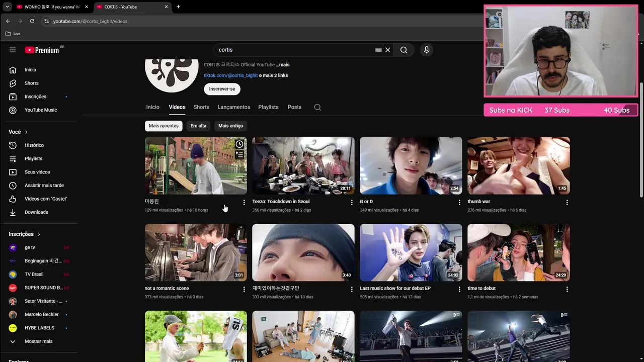Expand Mostrar mais subscriptions
This screenshot has width=644, height=362.
point(39,341)
